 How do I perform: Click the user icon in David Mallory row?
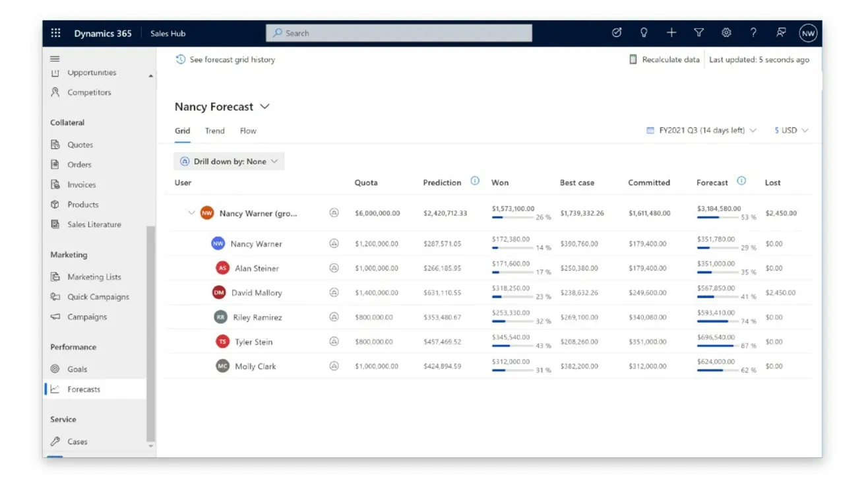[334, 292]
